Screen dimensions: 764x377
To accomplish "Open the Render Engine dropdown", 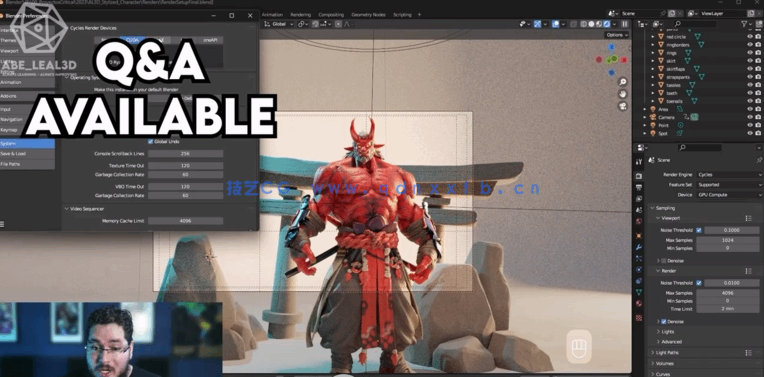I will [729, 174].
